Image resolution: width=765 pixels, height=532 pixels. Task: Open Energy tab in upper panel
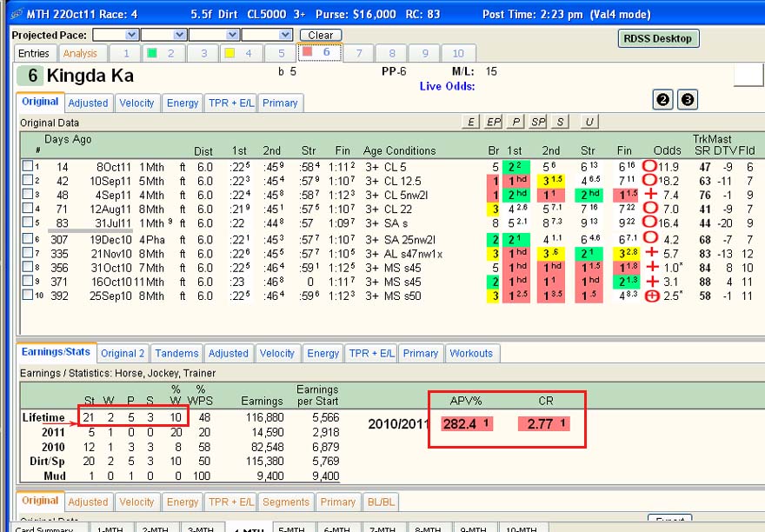pos(183,103)
